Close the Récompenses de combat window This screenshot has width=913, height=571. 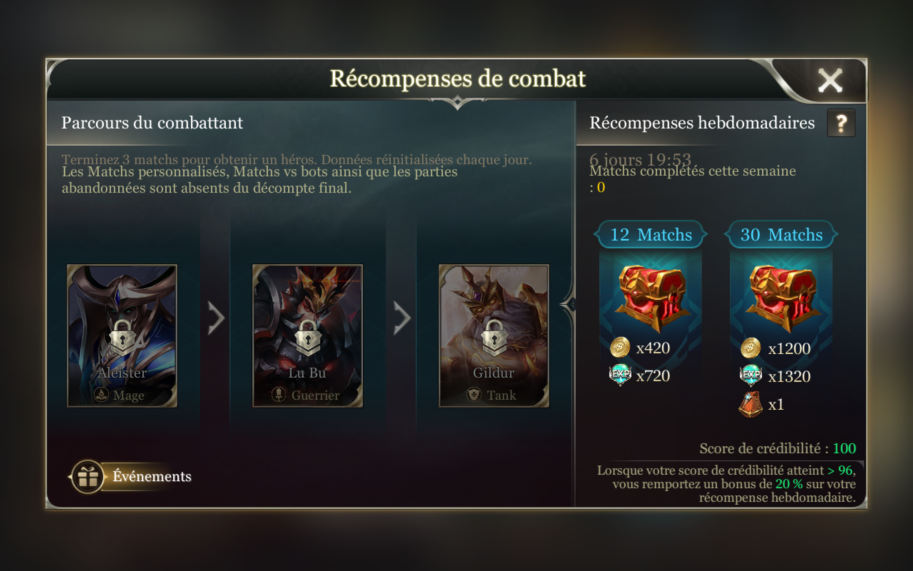(x=830, y=80)
